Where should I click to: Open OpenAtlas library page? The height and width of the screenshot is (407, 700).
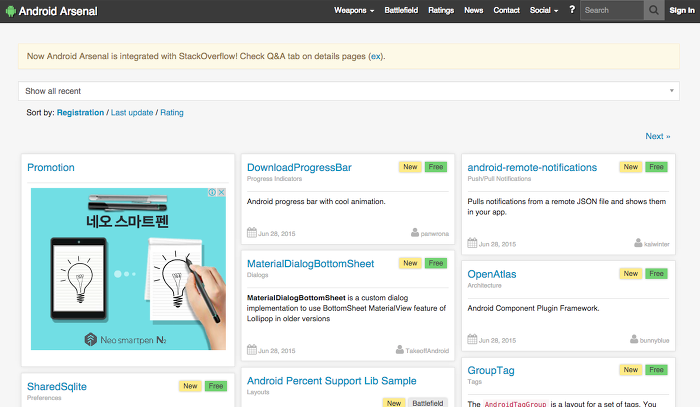[492, 274]
